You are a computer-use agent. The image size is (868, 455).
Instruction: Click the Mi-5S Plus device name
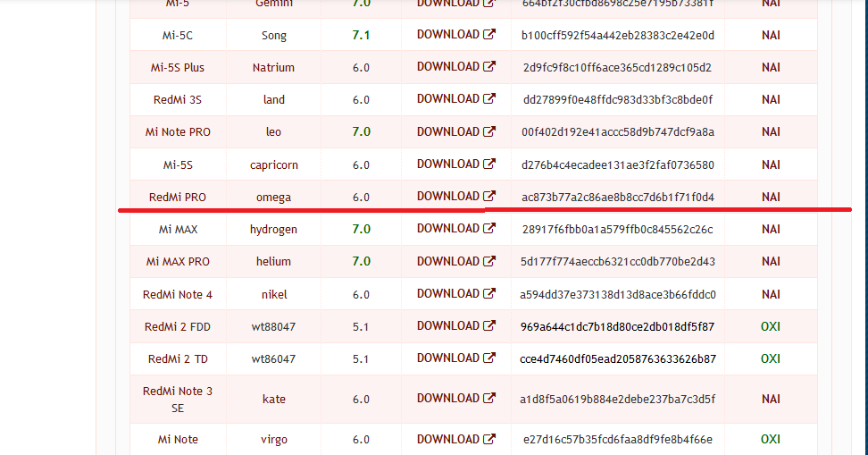[178, 68]
